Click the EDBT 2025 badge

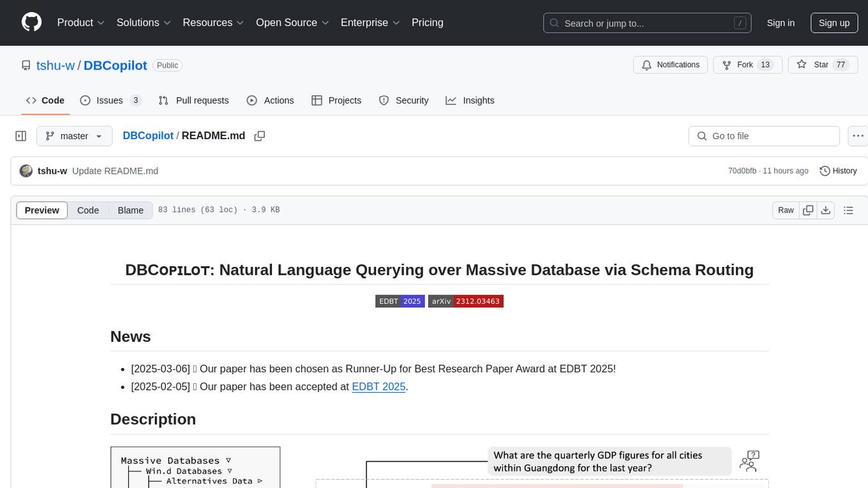click(400, 301)
